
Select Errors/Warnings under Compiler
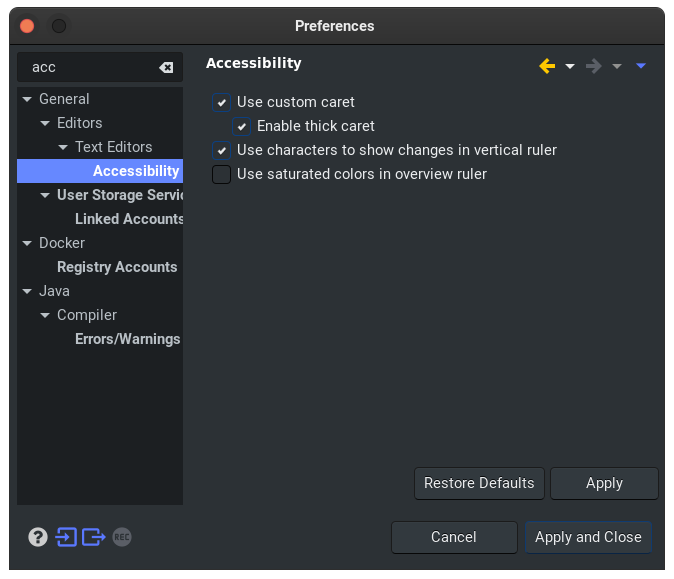127,339
